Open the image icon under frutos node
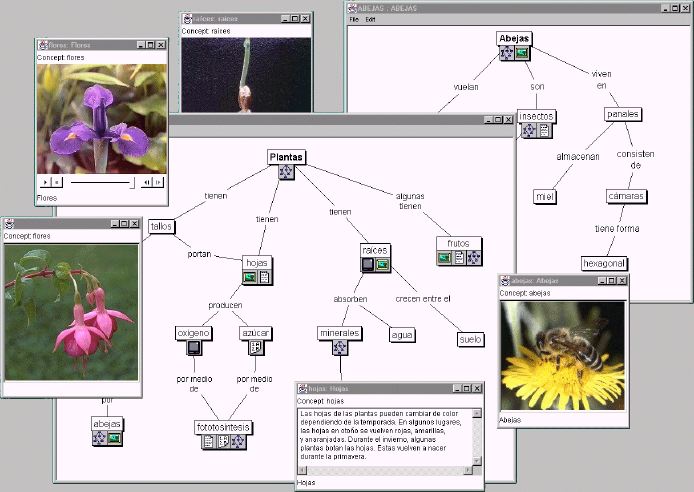 tap(445, 258)
